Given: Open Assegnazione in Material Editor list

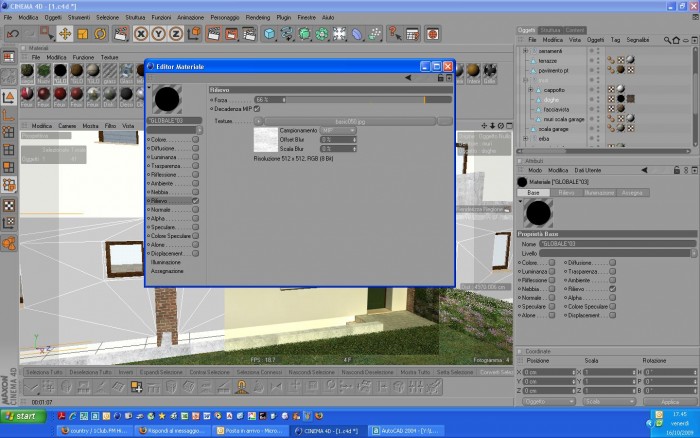Looking at the screenshot, I should pyautogui.click(x=167, y=271).
